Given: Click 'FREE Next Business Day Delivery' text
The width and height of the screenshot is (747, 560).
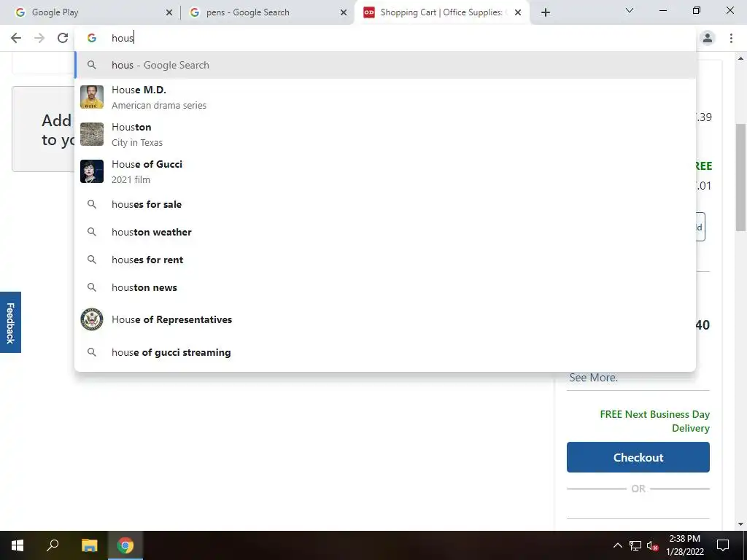Looking at the screenshot, I should (654, 421).
